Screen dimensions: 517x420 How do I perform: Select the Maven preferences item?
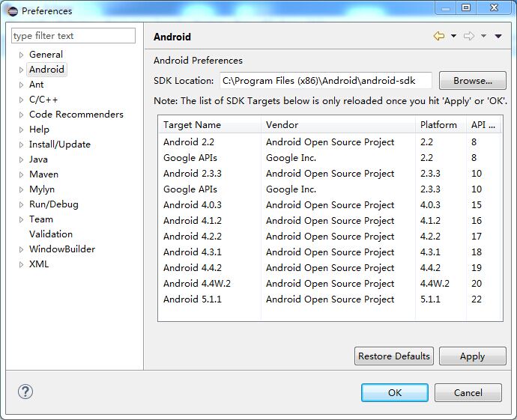43,174
